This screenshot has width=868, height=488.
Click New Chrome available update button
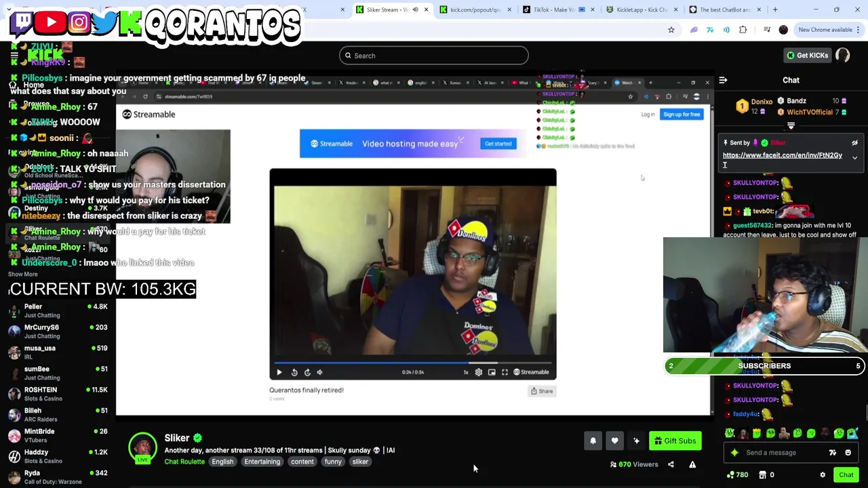click(829, 30)
